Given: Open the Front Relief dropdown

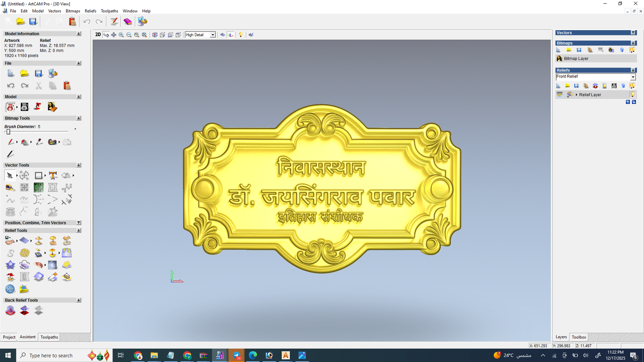Looking at the screenshot, I should tap(633, 77).
